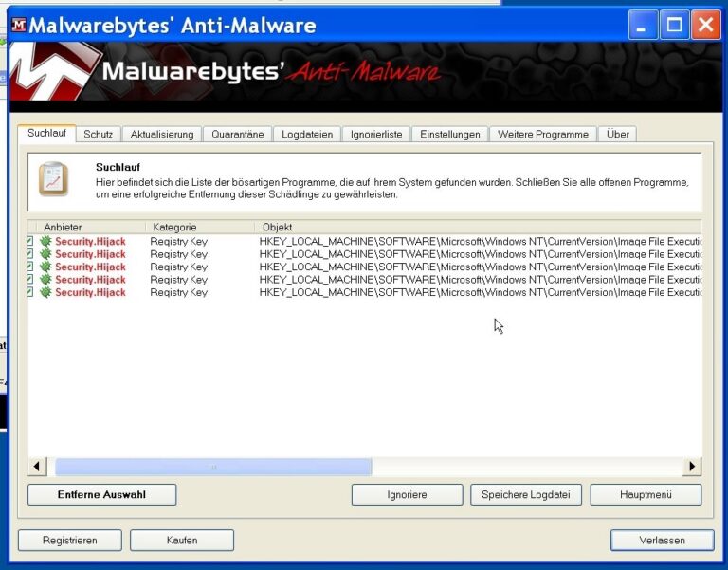
Task: Open the Schutz tab
Action: (98, 135)
